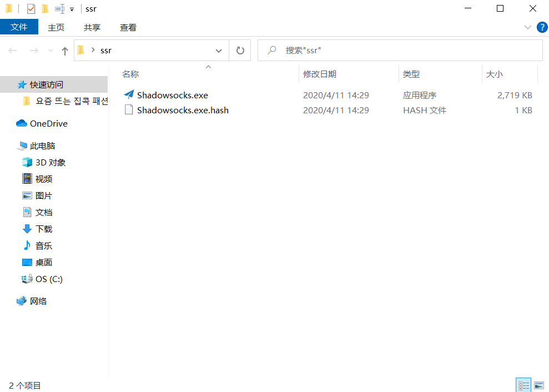Open the 桌面 folder
The width and height of the screenshot is (549, 392).
[44, 263]
